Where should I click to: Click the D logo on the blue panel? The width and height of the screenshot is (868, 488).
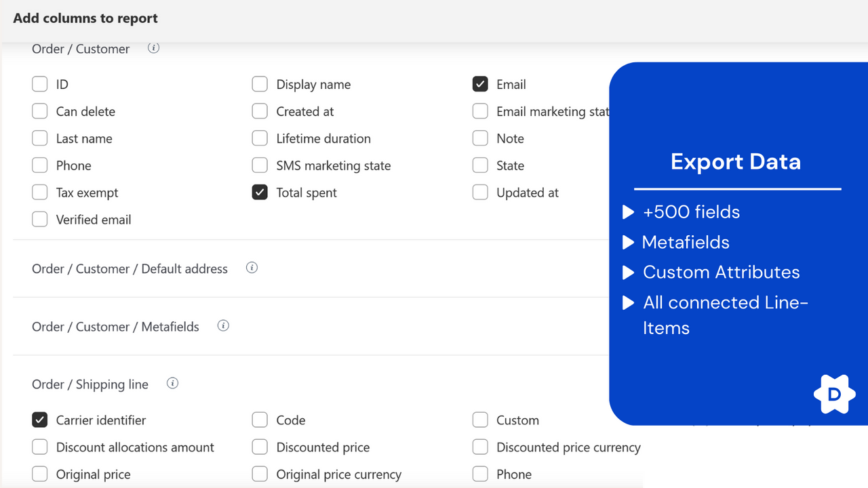pyautogui.click(x=834, y=394)
